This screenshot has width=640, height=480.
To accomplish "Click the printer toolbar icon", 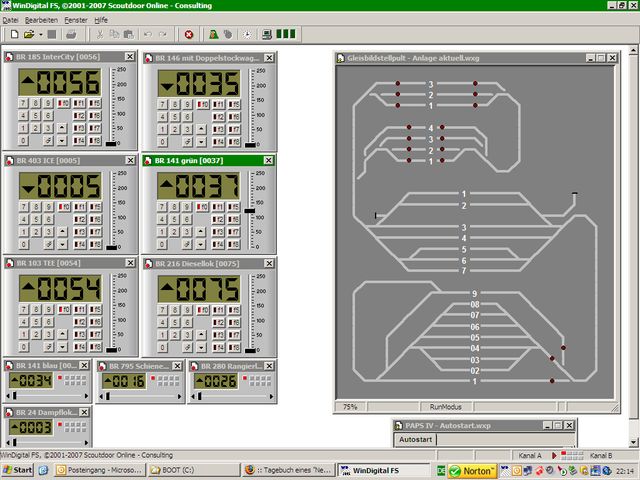I will (x=71, y=34).
